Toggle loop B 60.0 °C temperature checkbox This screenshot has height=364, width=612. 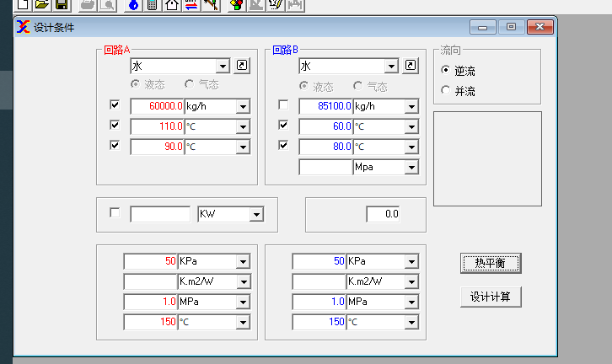click(283, 125)
